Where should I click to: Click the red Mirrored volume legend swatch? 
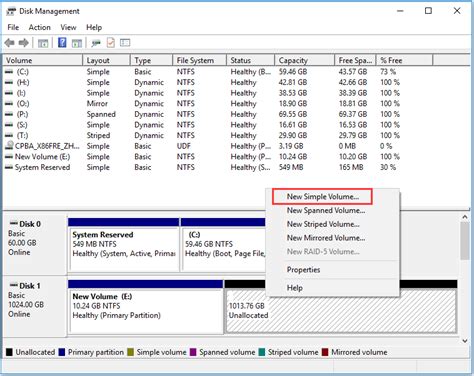click(x=325, y=352)
